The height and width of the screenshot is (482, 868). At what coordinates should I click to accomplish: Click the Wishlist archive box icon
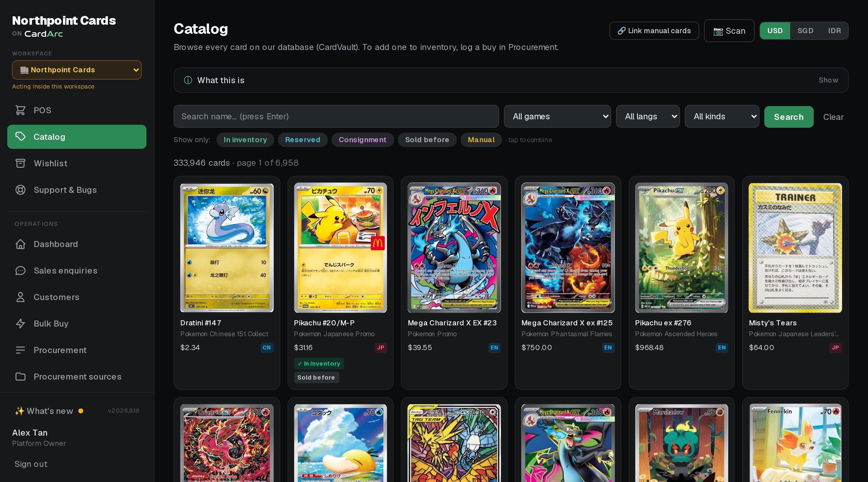(x=20, y=163)
